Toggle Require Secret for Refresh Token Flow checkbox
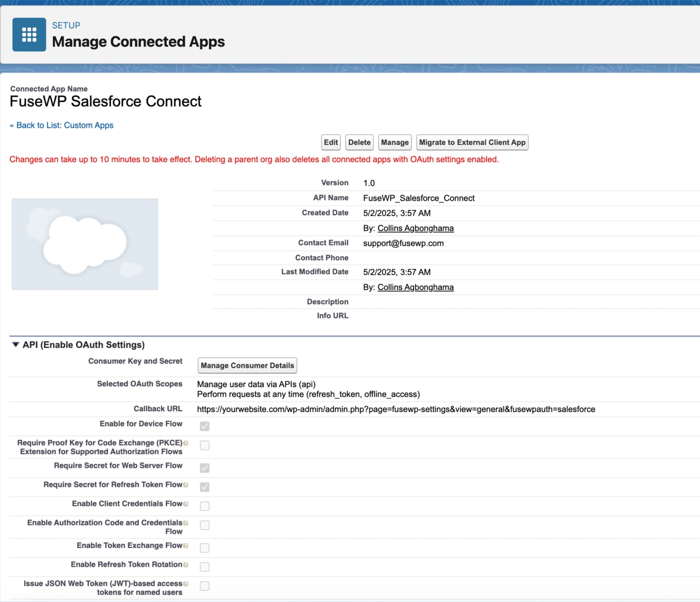 [x=205, y=487]
